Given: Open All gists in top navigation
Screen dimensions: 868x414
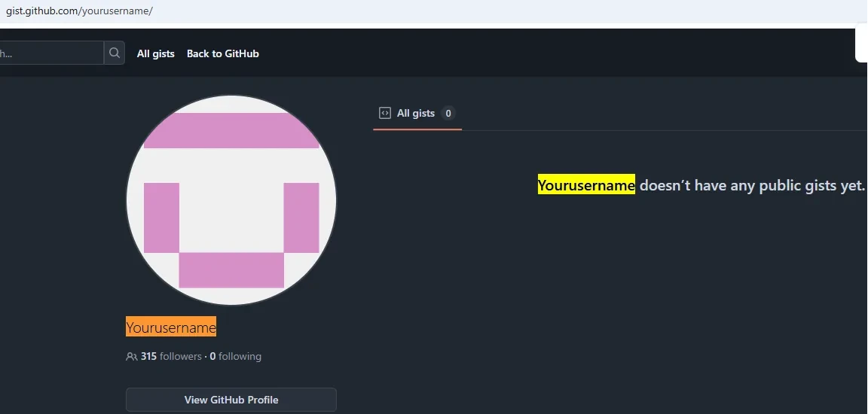Looking at the screenshot, I should (x=155, y=53).
